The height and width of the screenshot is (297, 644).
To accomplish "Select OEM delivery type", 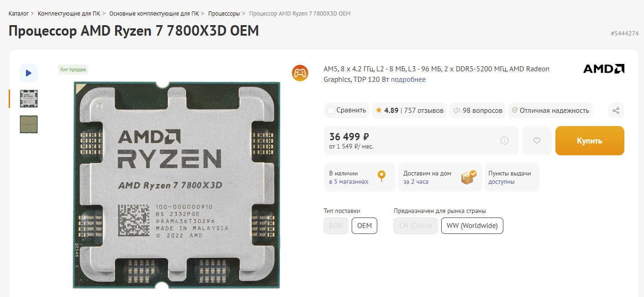I will [x=364, y=226].
